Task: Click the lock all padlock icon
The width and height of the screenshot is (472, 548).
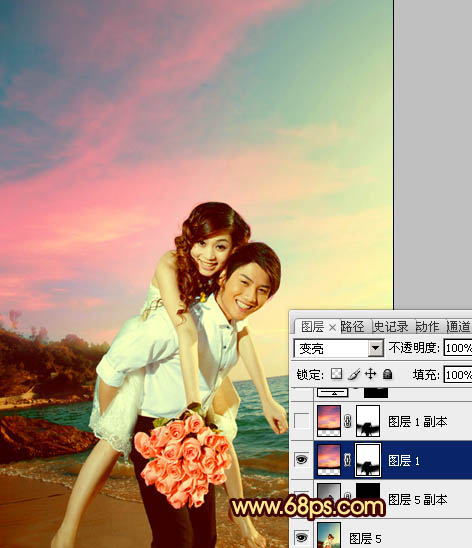Action: [387, 374]
